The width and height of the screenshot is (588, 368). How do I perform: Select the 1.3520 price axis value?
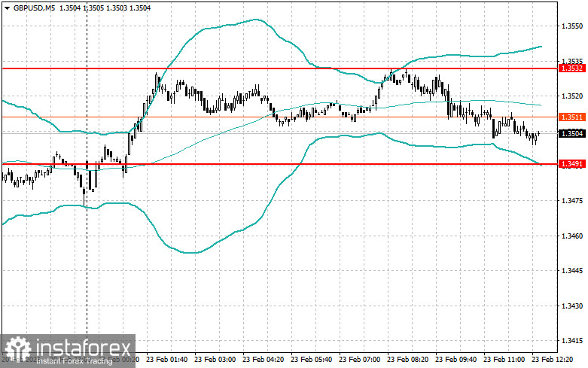(572, 96)
